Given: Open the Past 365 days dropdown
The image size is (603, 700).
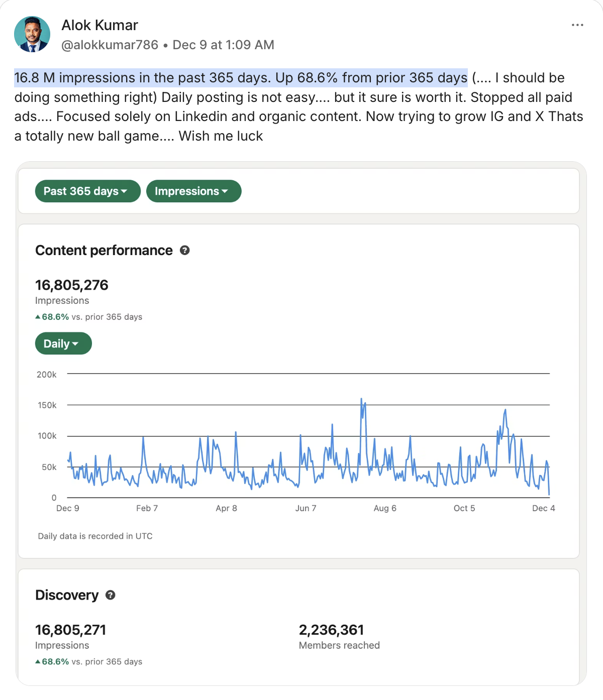Looking at the screenshot, I should pos(87,191).
